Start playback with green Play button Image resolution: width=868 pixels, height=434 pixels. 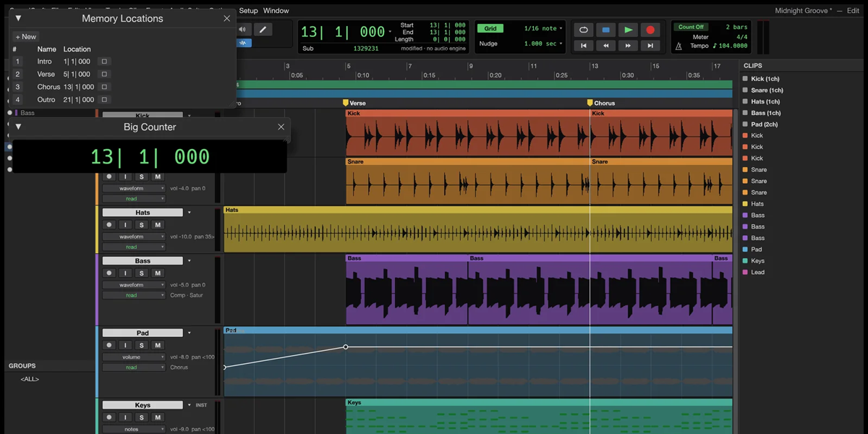click(x=628, y=30)
